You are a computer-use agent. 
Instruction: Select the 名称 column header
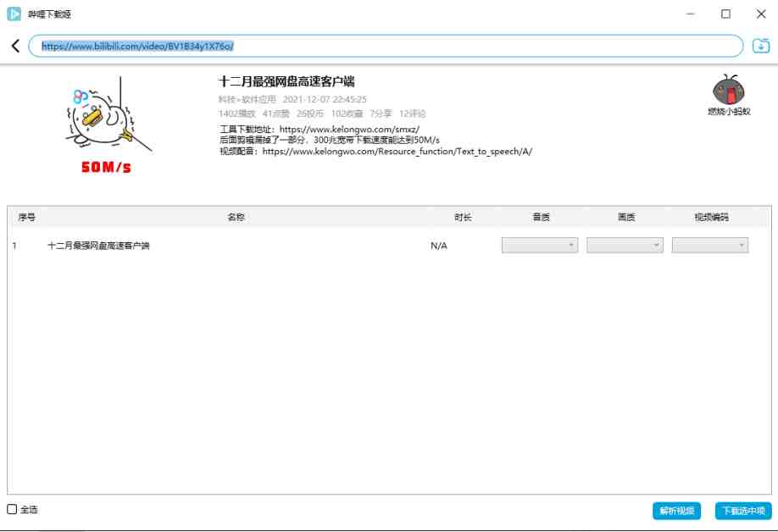click(236, 217)
